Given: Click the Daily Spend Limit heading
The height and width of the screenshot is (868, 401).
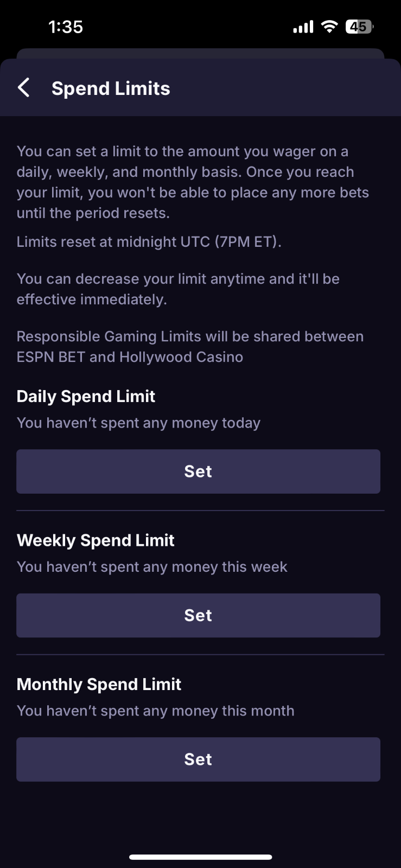Looking at the screenshot, I should click(86, 397).
